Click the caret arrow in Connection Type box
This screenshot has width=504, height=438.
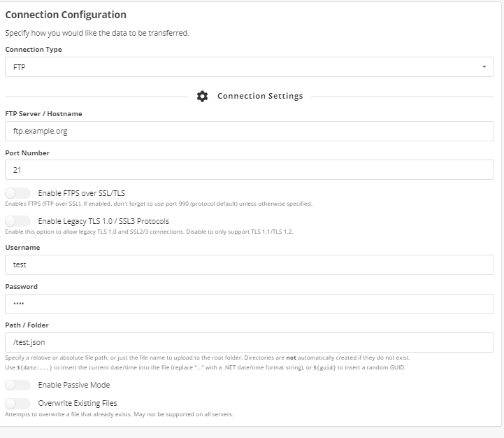click(484, 67)
